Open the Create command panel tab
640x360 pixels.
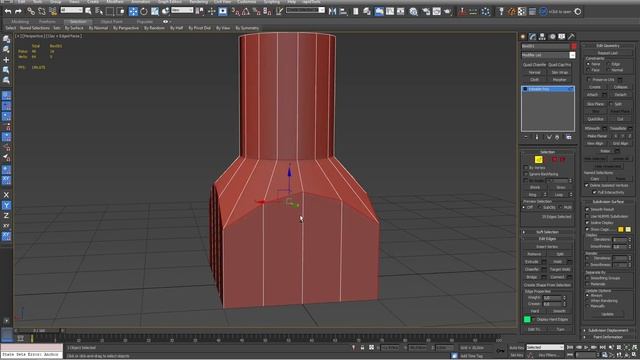pos(523,37)
